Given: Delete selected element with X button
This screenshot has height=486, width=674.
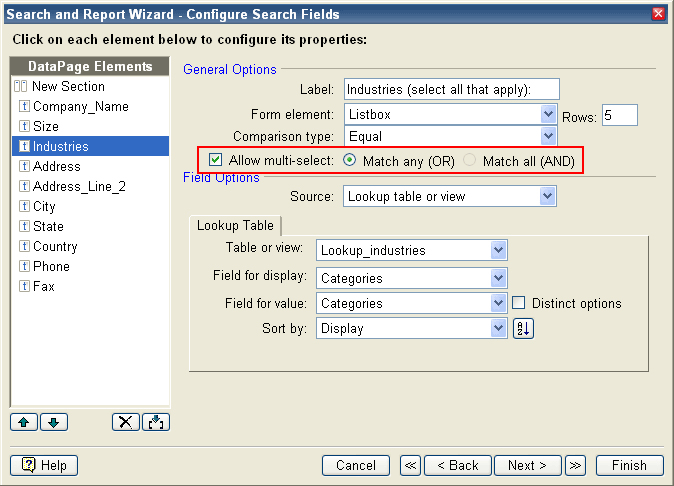Looking at the screenshot, I should point(126,422).
